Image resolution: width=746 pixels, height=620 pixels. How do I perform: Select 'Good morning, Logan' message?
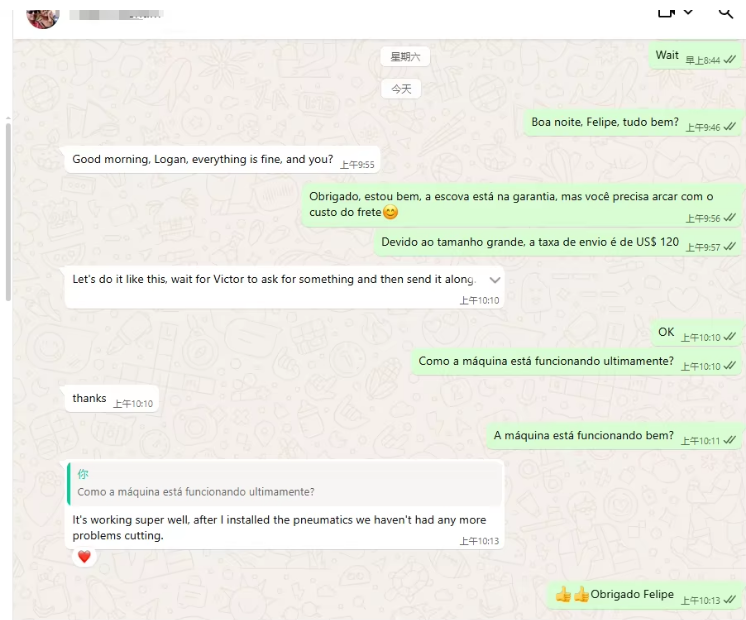coord(222,160)
